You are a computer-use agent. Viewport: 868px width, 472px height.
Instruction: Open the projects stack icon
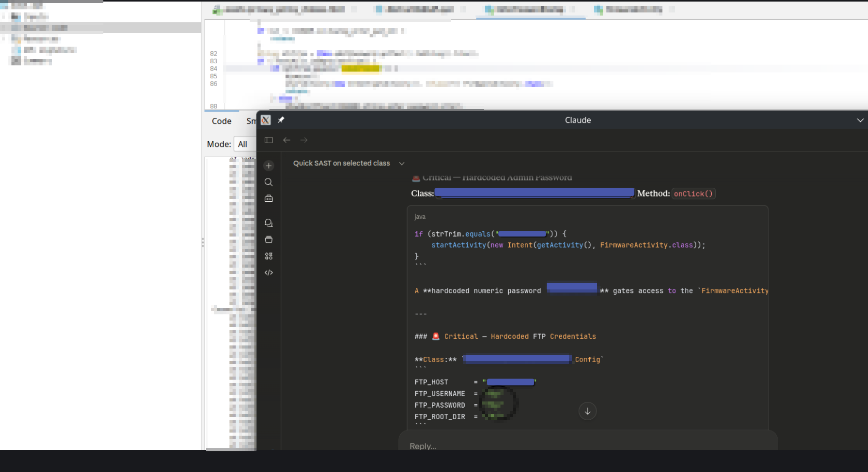(268, 240)
